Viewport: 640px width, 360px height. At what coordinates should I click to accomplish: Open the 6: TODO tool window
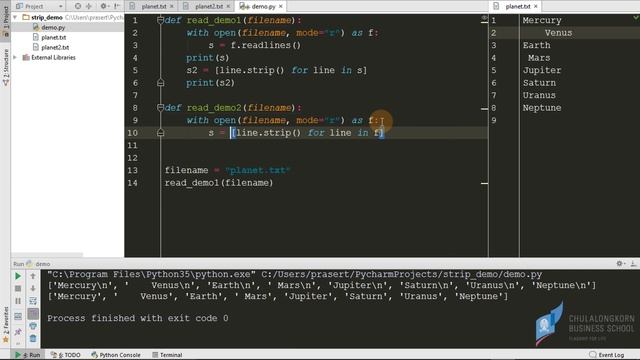pyautogui.click(x=66, y=355)
